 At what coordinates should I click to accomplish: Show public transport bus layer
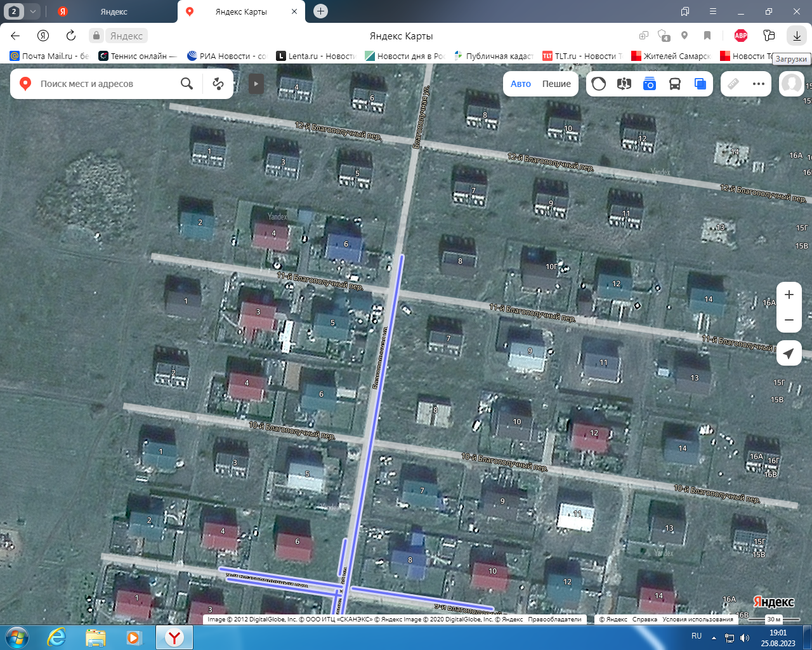tap(675, 84)
